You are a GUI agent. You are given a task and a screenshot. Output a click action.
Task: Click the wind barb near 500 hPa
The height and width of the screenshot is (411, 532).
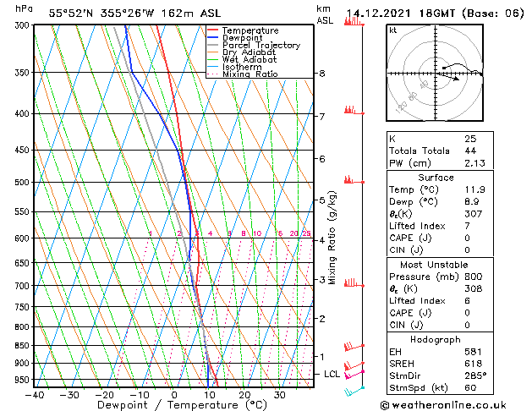coord(351,180)
